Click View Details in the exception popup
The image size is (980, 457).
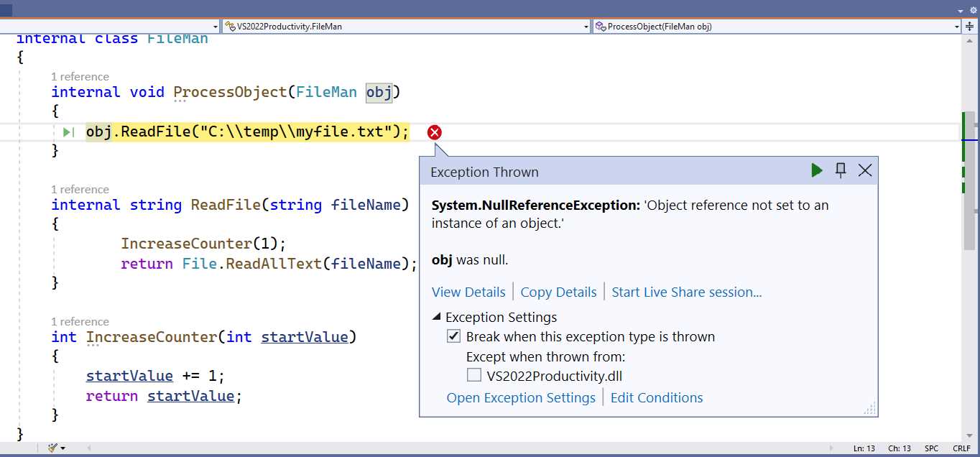click(468, 292)
